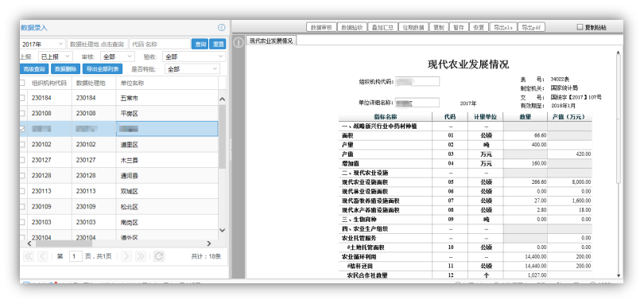Click the blue 查询 button
The height and width of the screenshot is (304, 644).
(200, 44)
